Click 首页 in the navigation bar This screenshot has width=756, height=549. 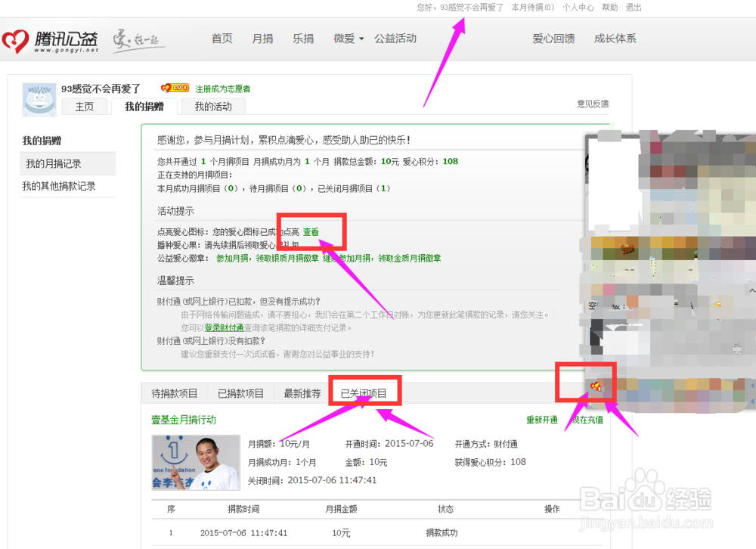tap(222, 38)
